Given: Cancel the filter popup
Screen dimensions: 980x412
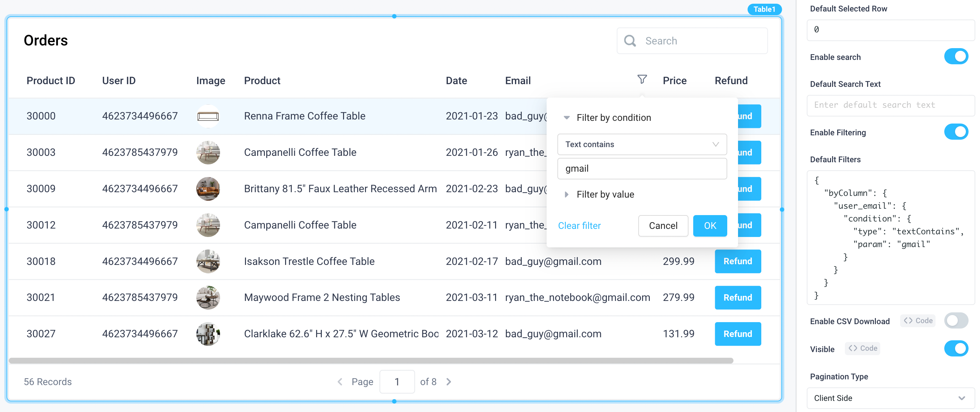Looking at the screenshot, I should point(663,226).
